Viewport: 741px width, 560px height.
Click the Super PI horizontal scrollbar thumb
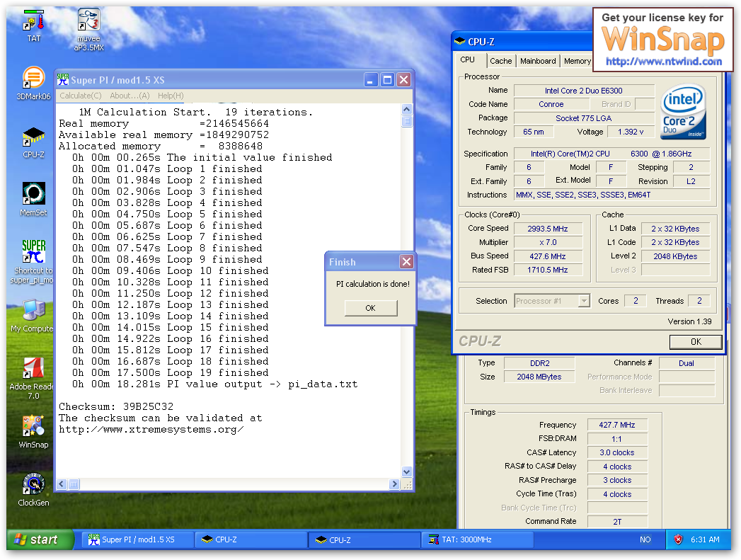point(74,484)
